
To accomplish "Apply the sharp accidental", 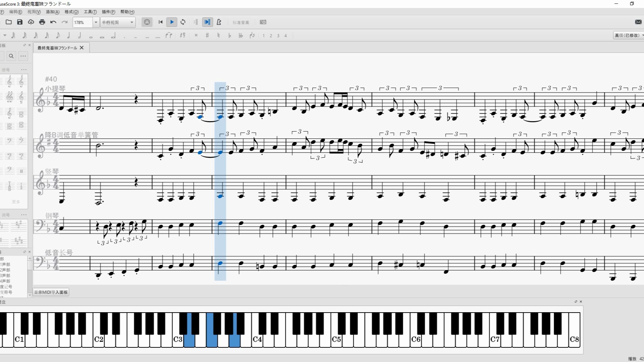I will (x=207, y=35).
